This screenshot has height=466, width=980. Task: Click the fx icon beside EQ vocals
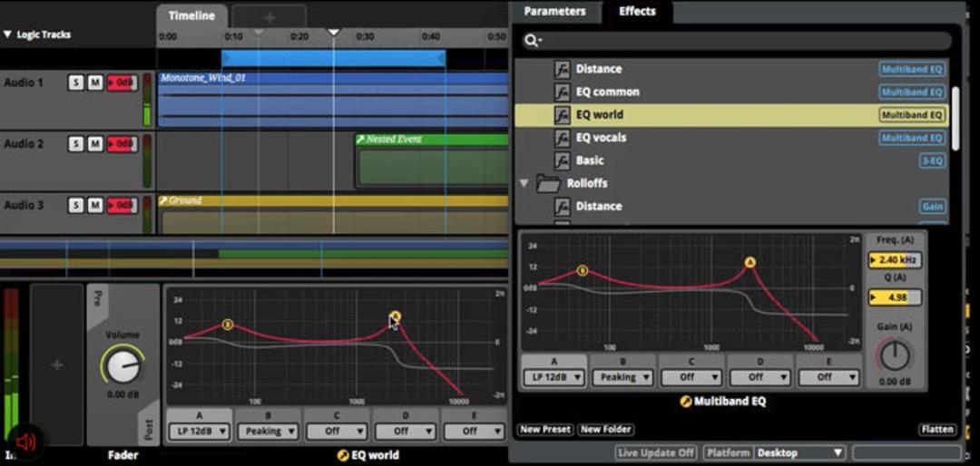pyautogui.click(x=563, y=138)
